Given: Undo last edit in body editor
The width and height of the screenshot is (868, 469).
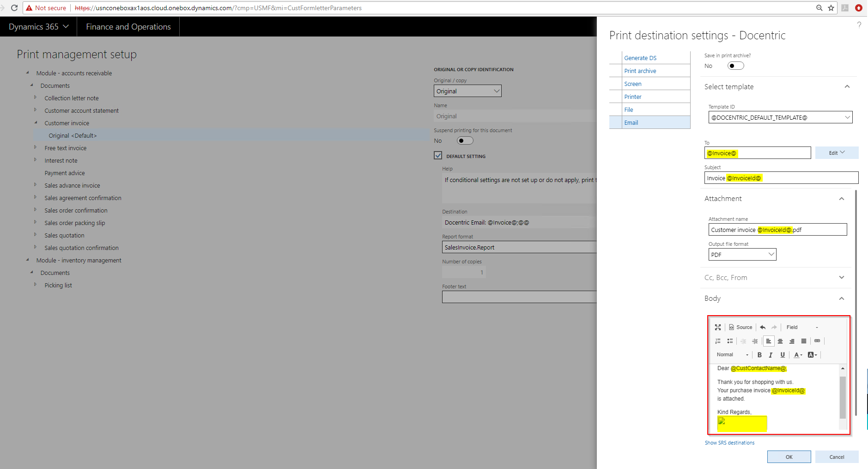Looking at the screenshot, I should (x=763, y=327).
